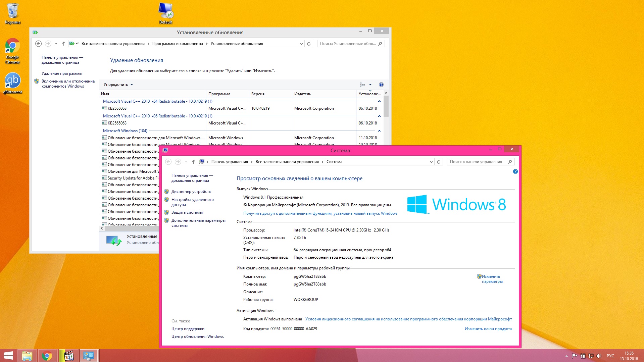Screen dimensions: 644x362
Task: Go up one level in the Система window
Action: [x=194, y=162]
